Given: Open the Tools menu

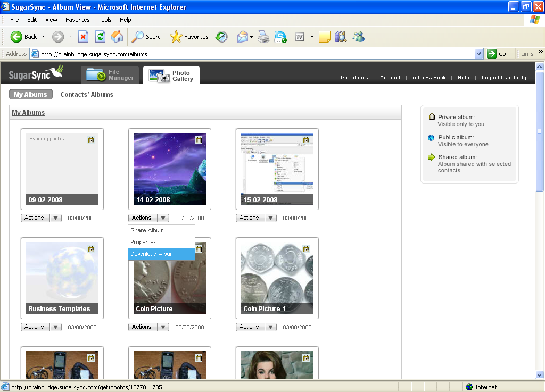Looking at the screenshot, I should point(105,20).
